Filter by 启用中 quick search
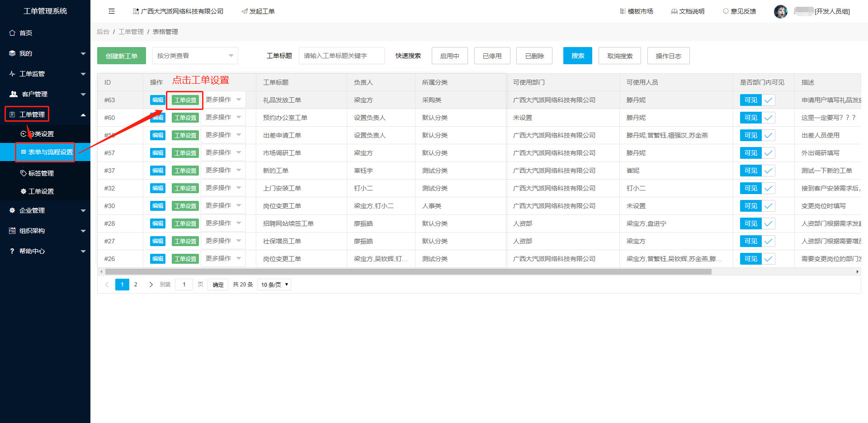Viewport: 868px width, 423px height. pyautogui.click(x=450, y=56)
